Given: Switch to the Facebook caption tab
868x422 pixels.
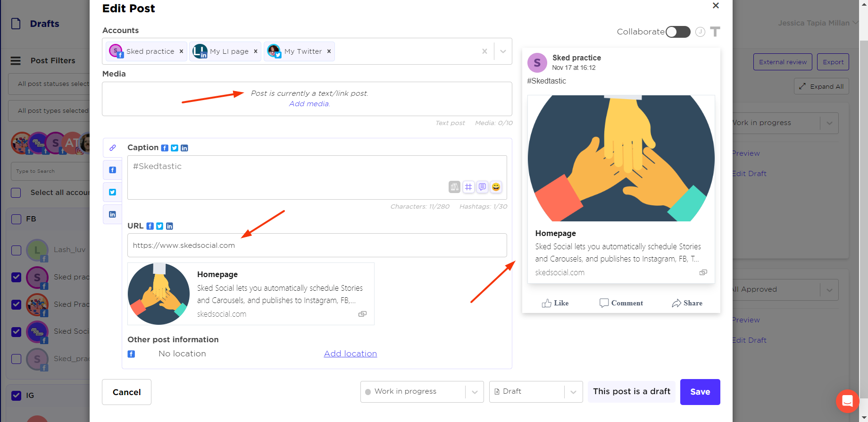Looking at the screenshot, I should click(x=113, y=170).
